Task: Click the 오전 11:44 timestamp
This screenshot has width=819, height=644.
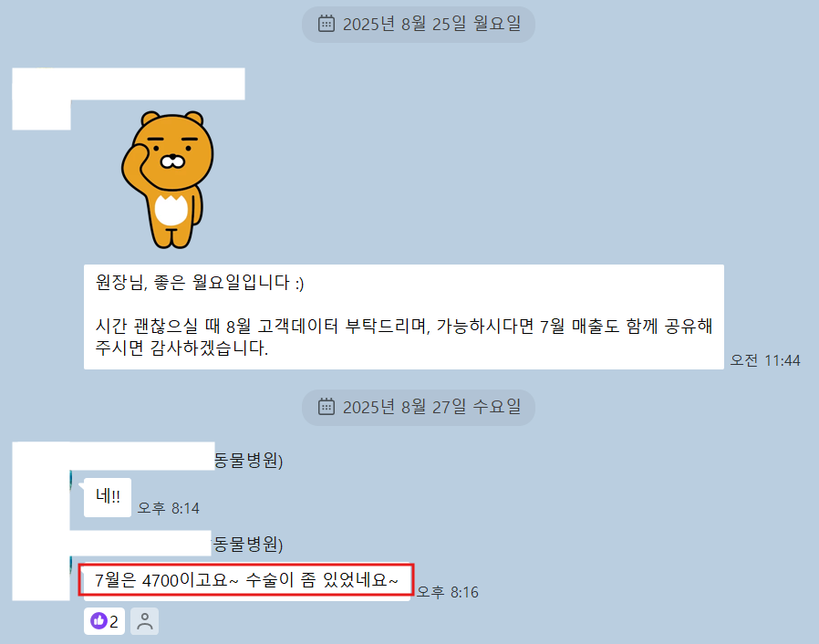Action: [x=765, y=360]
